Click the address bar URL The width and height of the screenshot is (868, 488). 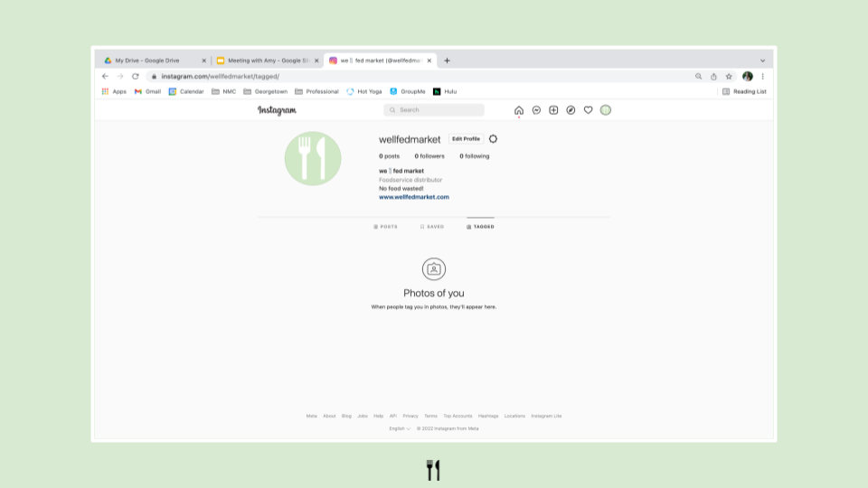click(x=221, y=76)
